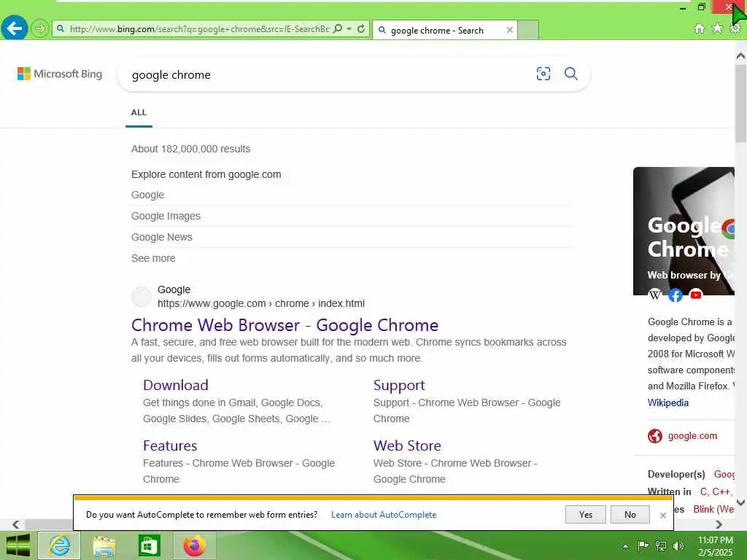Click the forward navigation arrow
Screen dimensions: 747x560
[40, 29]
